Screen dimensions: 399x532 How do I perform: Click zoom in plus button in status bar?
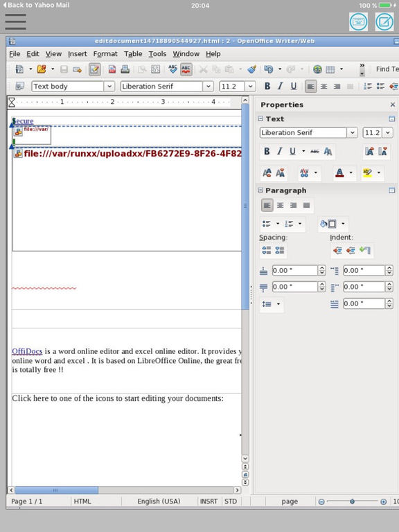click(x=383, y=502)
